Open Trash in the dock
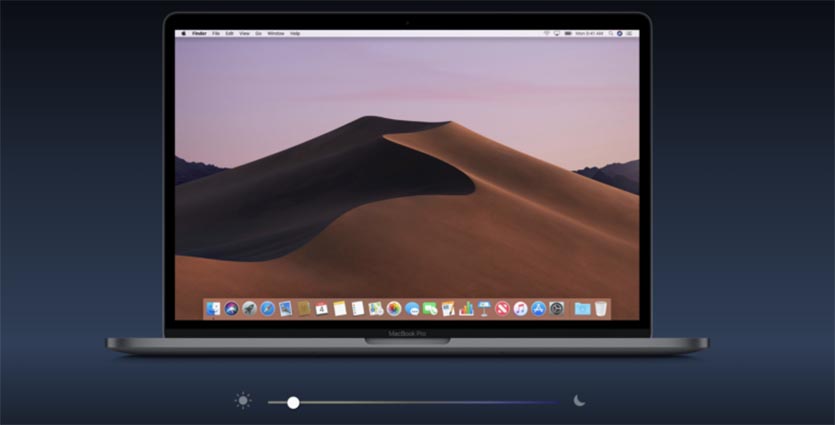Screen dimensions: 835x425 click(x=601, y=308)
